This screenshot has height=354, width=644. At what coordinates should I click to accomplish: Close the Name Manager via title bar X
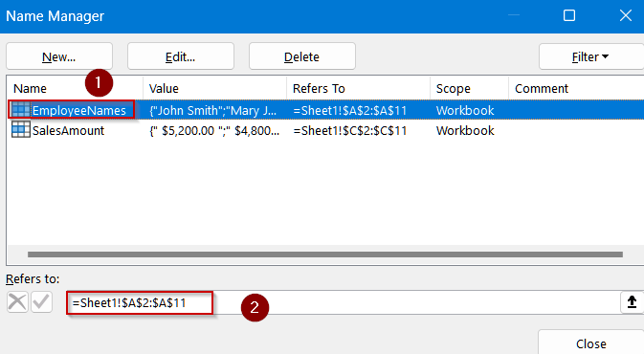(x=626, y=15)
